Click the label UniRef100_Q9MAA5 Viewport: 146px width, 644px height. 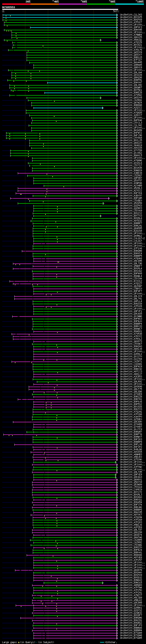pyautogui.click(x=131, y=65)
